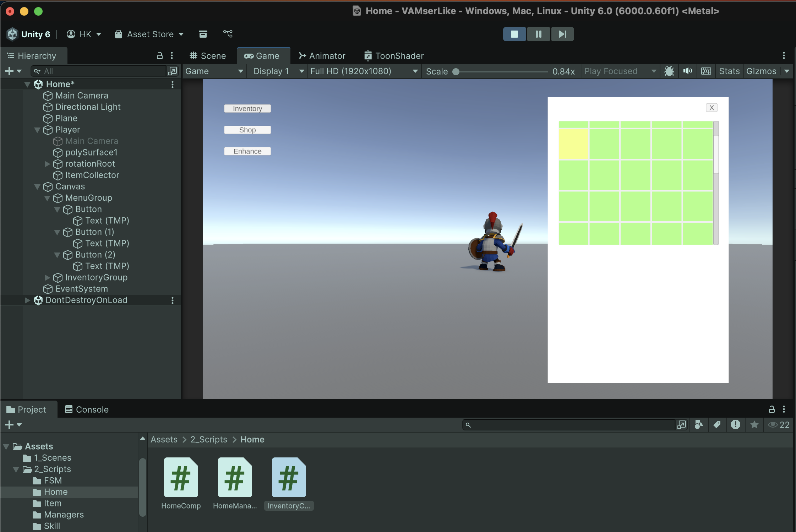Close inventory panel with X button
The image size is (796, 532).
pos(712,108)
